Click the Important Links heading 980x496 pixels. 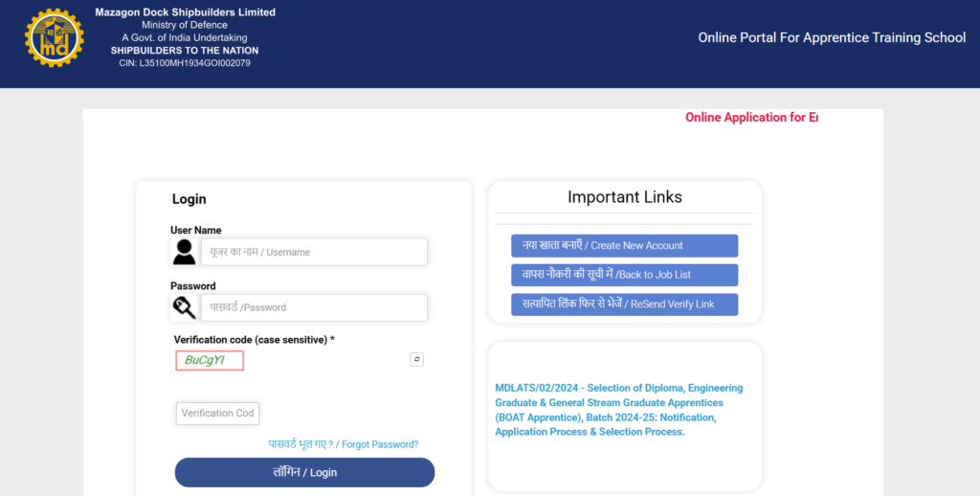624,197
